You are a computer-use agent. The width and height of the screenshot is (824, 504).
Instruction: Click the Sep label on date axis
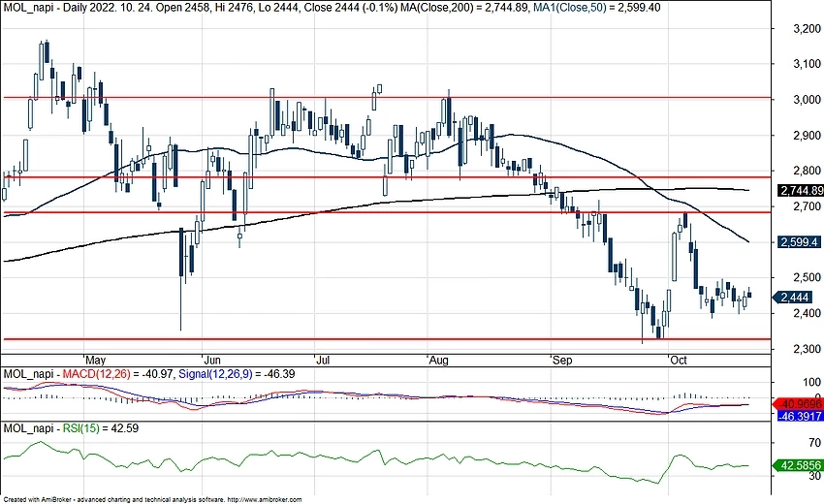point(561,360)
